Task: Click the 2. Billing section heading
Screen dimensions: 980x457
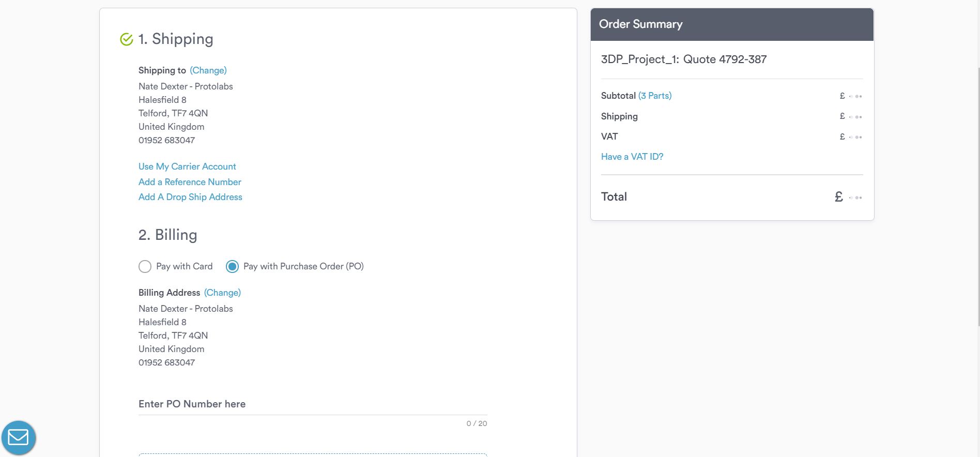Action: (168, 235)
